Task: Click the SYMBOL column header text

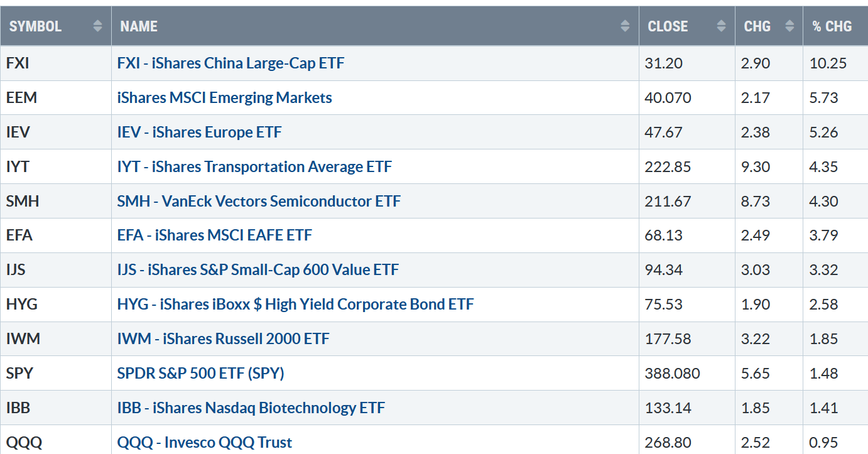Action: (35, 26)
